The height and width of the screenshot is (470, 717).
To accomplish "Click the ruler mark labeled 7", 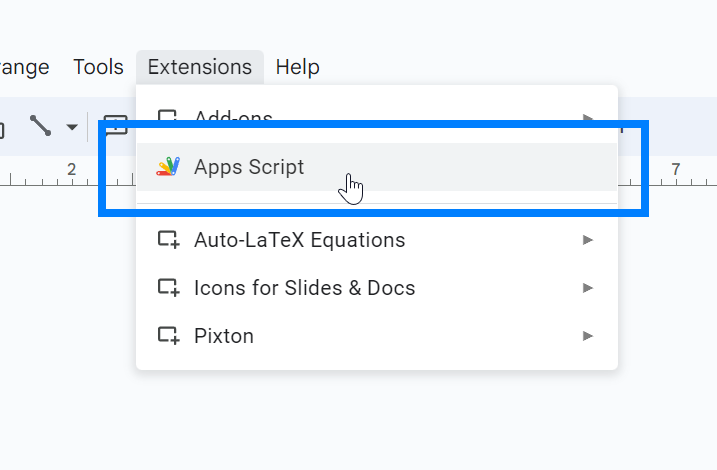I will pos(675,170).
